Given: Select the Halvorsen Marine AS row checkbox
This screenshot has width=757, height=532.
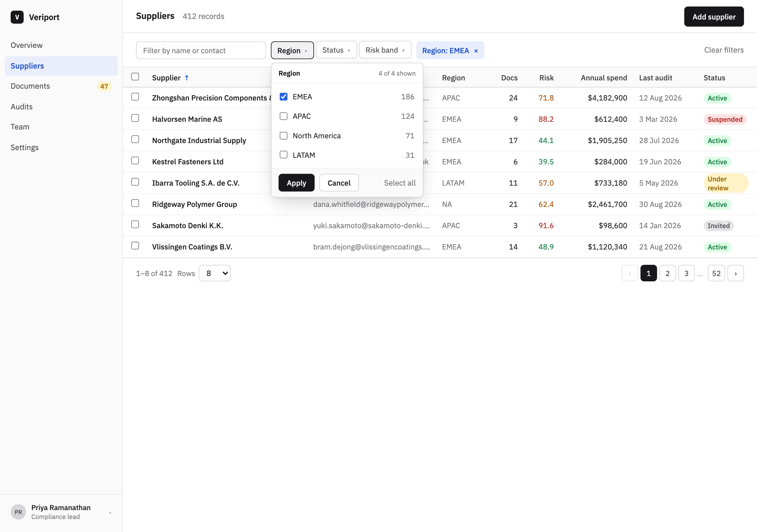Looking at the screenshot, I should click(x=135, y=118).
